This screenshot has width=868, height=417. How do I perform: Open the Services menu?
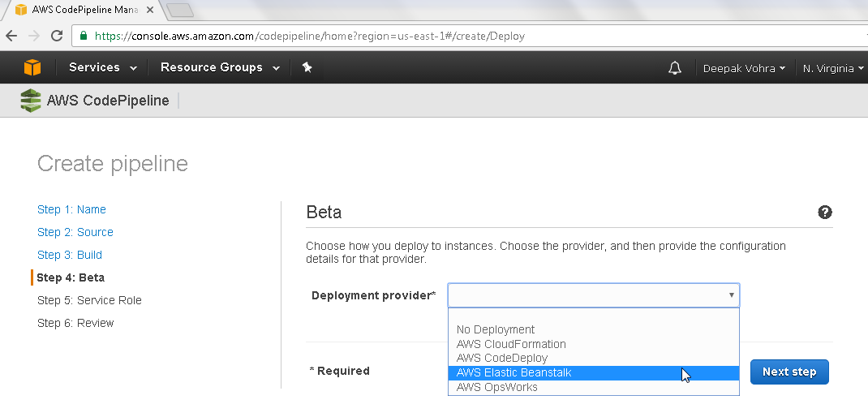tap(102, 67)
